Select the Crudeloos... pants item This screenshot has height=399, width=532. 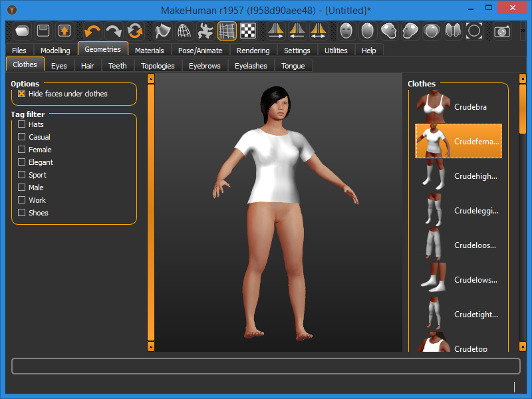tap(458, 245)
